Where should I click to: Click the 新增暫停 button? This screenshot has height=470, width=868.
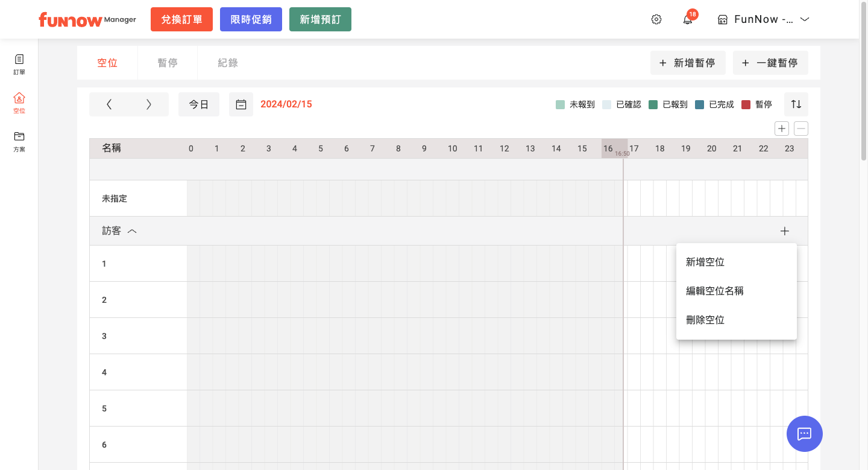coord(688,63)
